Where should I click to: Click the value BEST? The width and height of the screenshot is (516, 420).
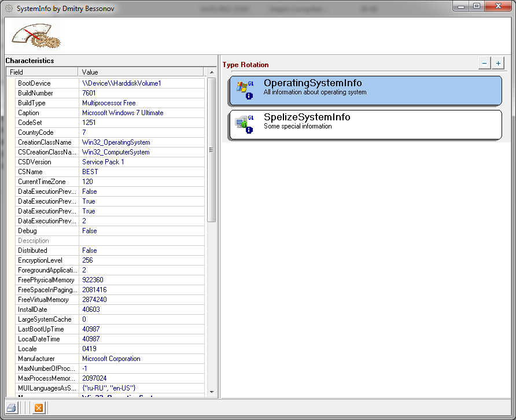tap(90, 172)
